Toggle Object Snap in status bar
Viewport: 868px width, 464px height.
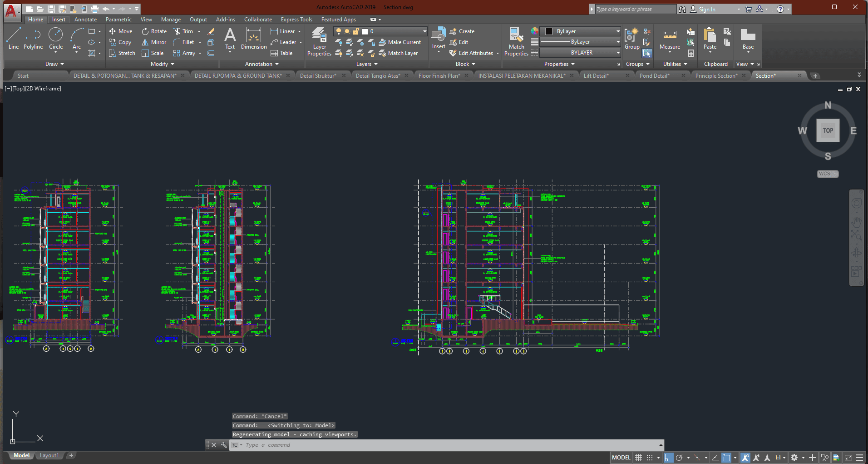point(726,458)
